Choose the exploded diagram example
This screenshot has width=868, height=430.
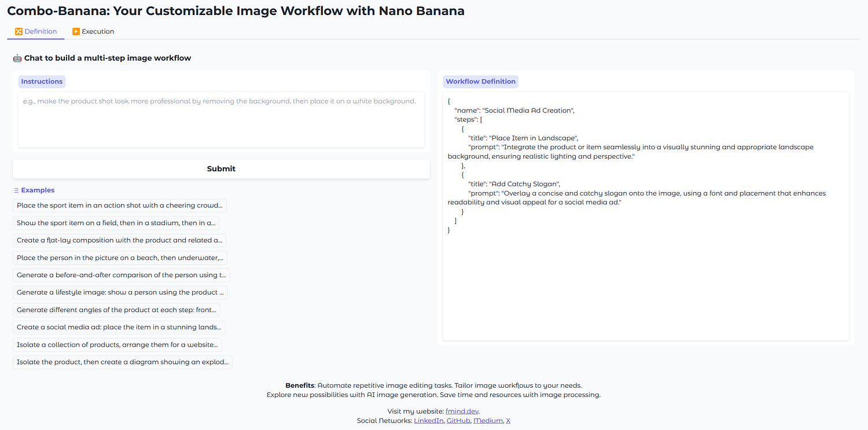(122, 362)
